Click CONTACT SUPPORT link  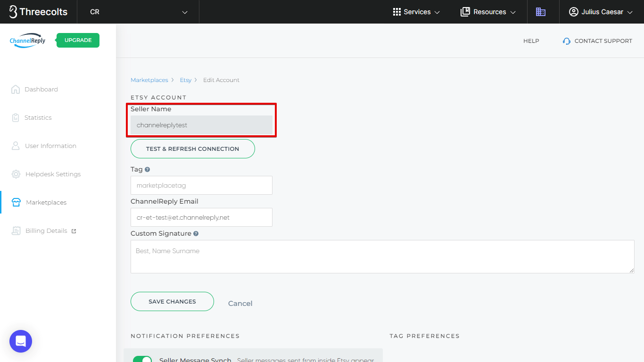(x=597, y=41)
